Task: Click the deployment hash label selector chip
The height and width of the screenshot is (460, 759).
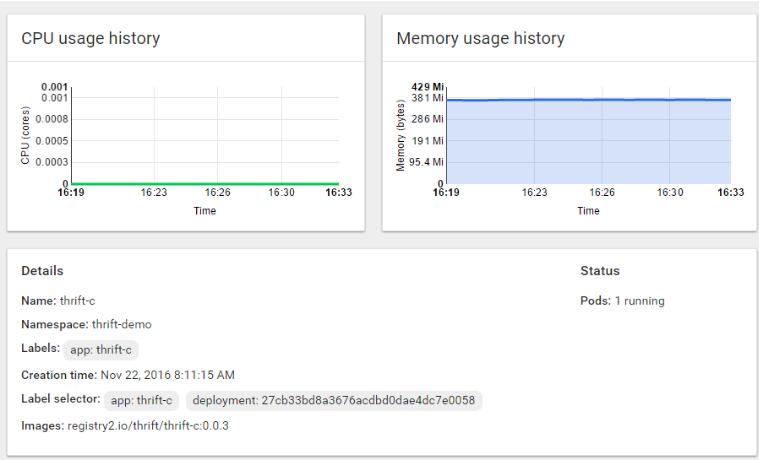Action: click(x=334, y=401)
